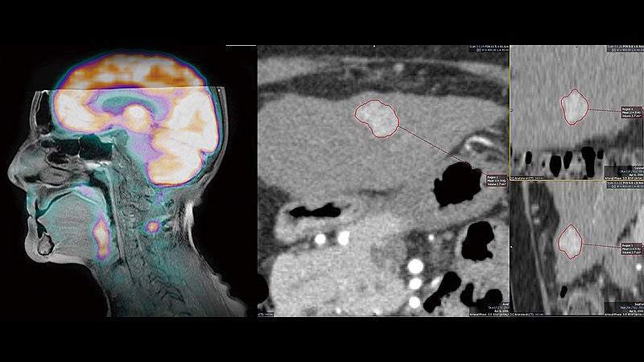Click the Anatomical CT layer label in coronal view
The height and width of the screenshot is (362, 644).
527,178
